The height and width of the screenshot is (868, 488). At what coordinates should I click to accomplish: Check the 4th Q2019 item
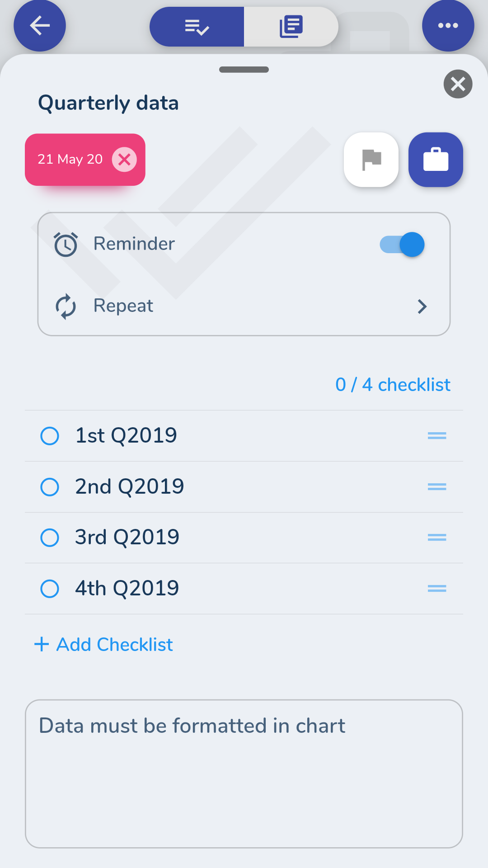pos(50,589)
